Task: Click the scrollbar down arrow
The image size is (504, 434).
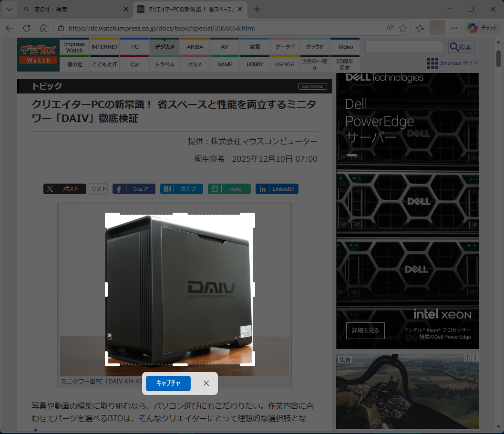Action: [x=498, y=426]
